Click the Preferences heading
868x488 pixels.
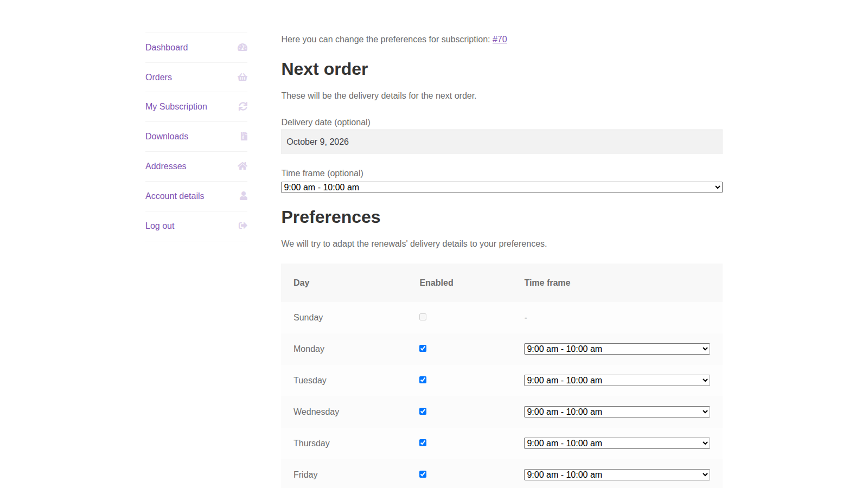(331, 217)
